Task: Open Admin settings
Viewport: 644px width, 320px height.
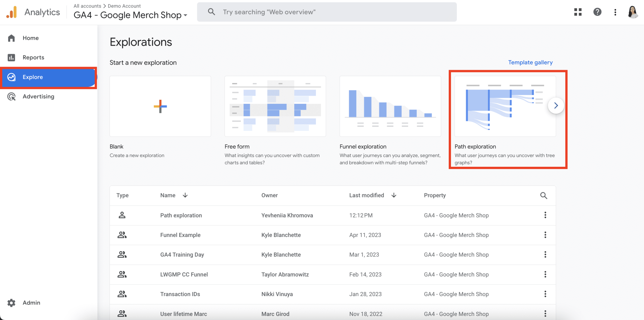Action: click(x=31, y=303)
